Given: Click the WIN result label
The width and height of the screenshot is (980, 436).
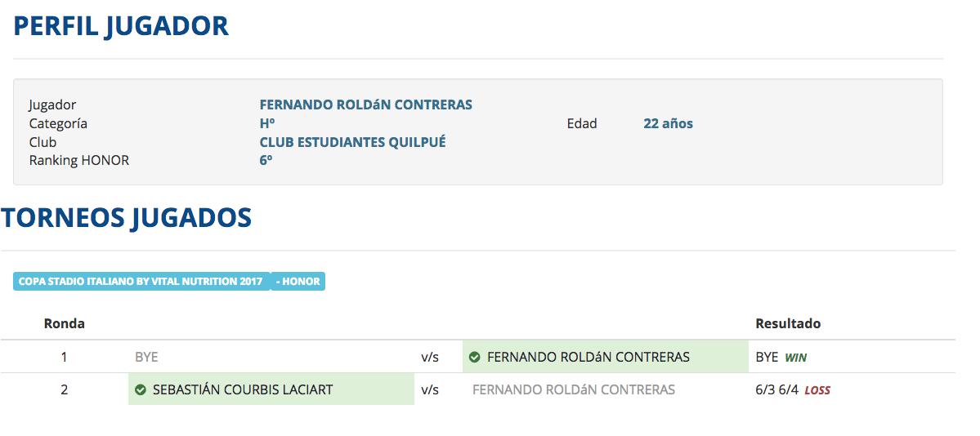Looking at the screenshot, I should pos(795,358).
